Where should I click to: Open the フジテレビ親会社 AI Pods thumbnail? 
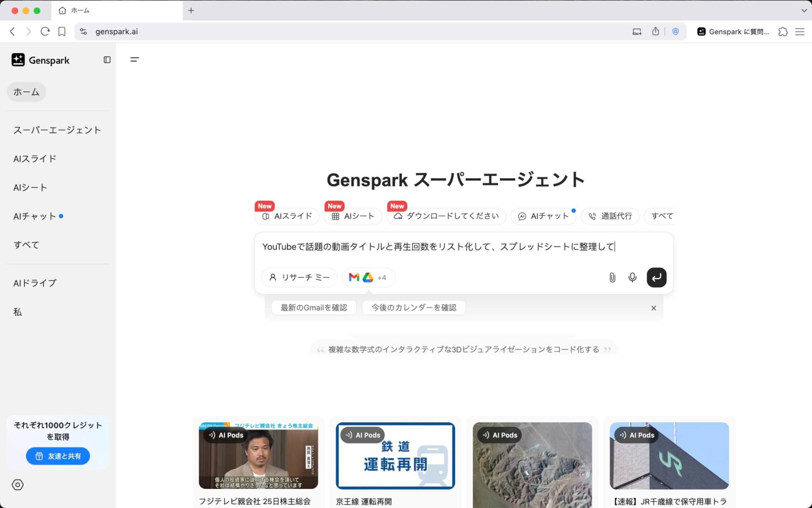tap(258, 456)
